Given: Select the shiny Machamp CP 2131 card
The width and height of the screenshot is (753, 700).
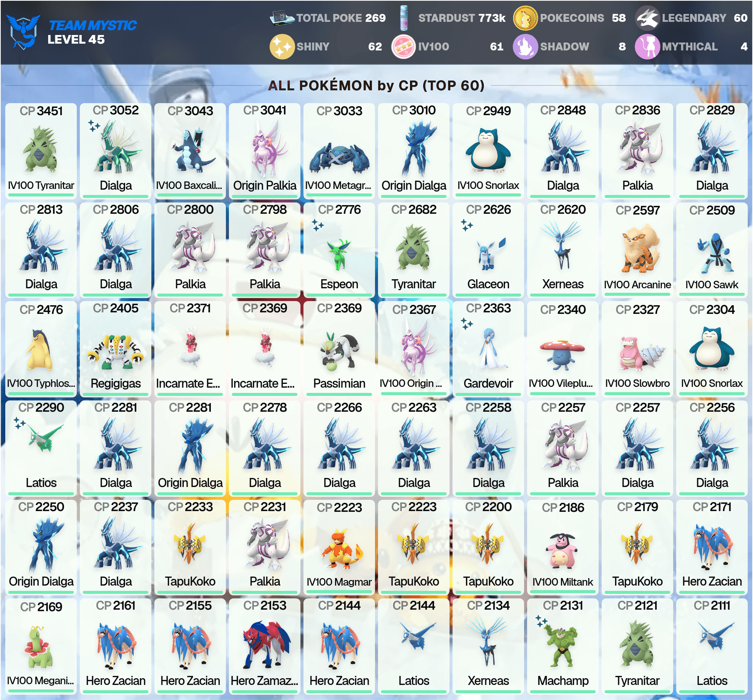Looking at the screenshot, I should 563,646.
